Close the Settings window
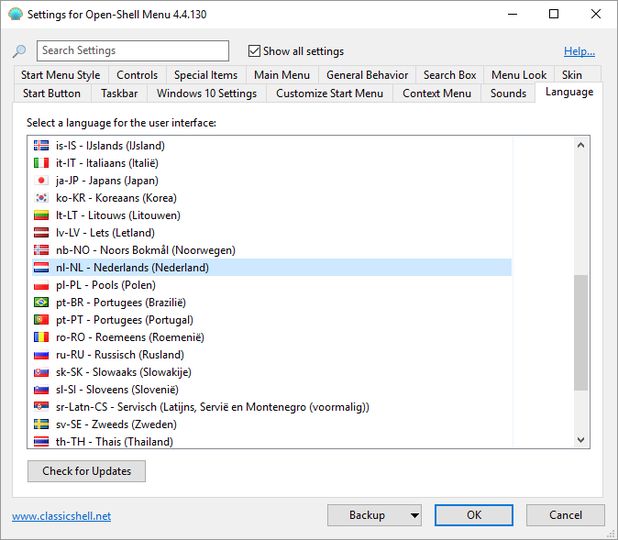This screenshot has width=618, height=540. point(596,14)
